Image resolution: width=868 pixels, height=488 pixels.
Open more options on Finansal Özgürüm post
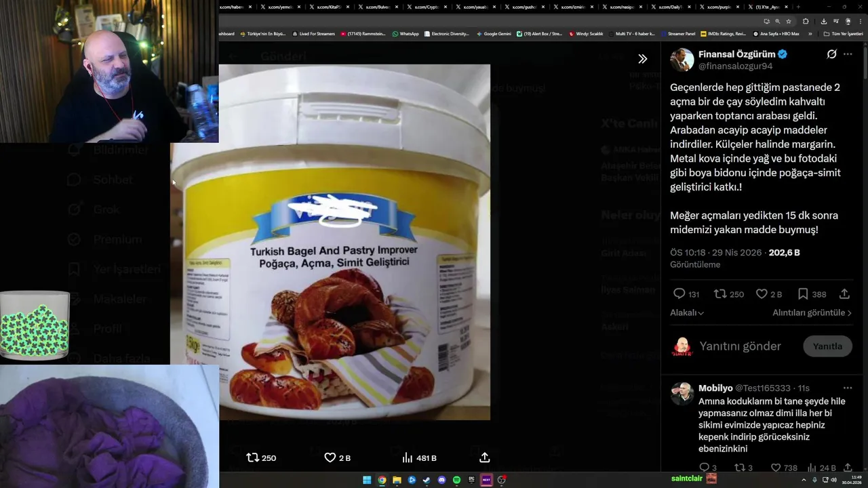point(848,54)
